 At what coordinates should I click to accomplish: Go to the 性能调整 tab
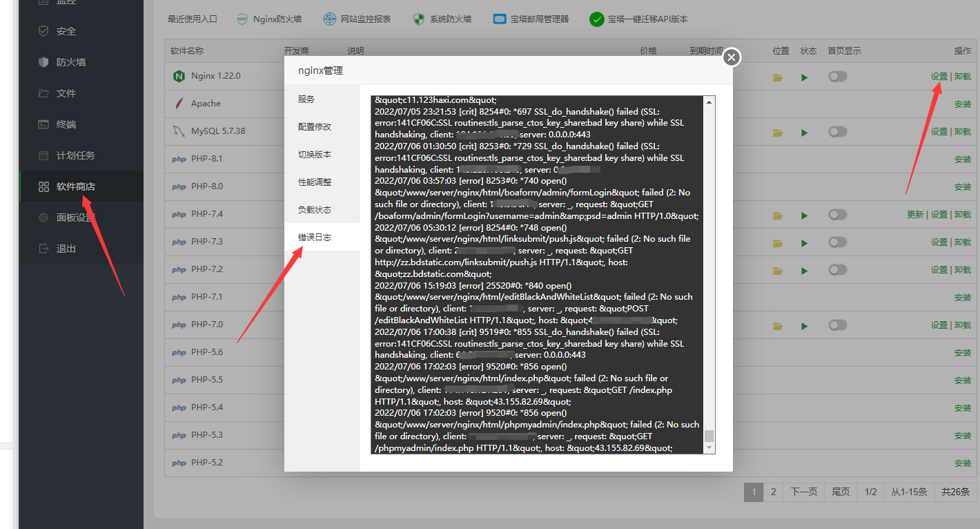(322, 182)
